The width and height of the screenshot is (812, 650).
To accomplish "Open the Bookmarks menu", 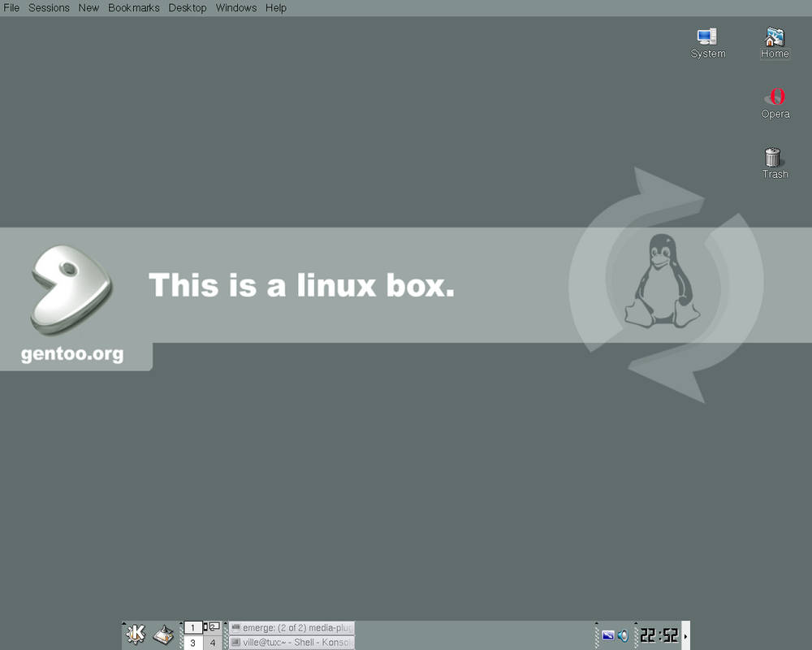I will (x=134, y=8).
